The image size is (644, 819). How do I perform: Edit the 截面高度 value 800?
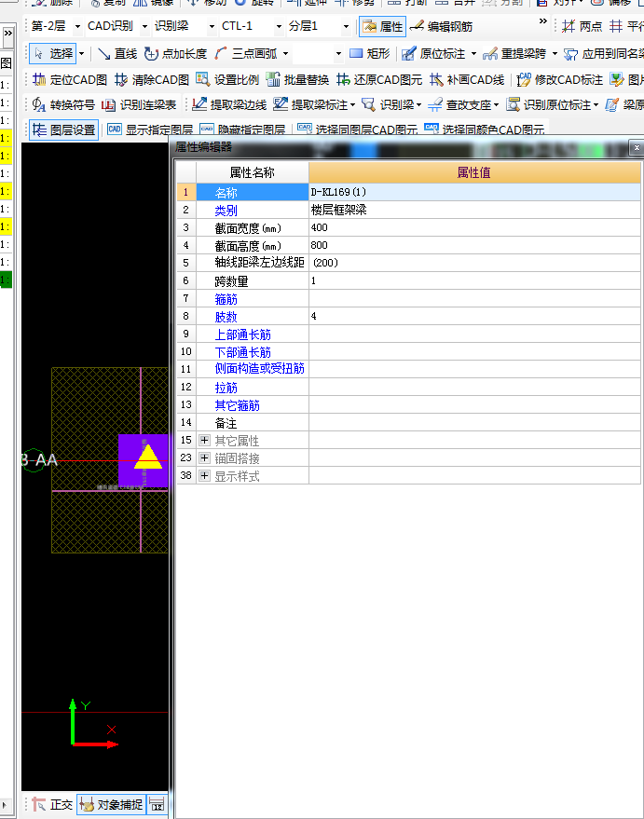point(474,245)
